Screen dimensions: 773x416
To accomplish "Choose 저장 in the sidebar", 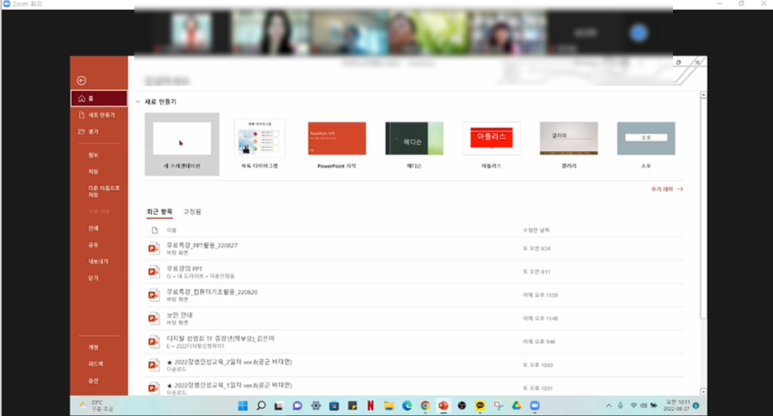I will pos(93,172).
